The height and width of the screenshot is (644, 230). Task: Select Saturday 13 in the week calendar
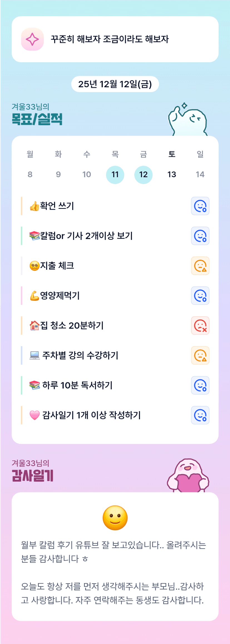[172, 175]
